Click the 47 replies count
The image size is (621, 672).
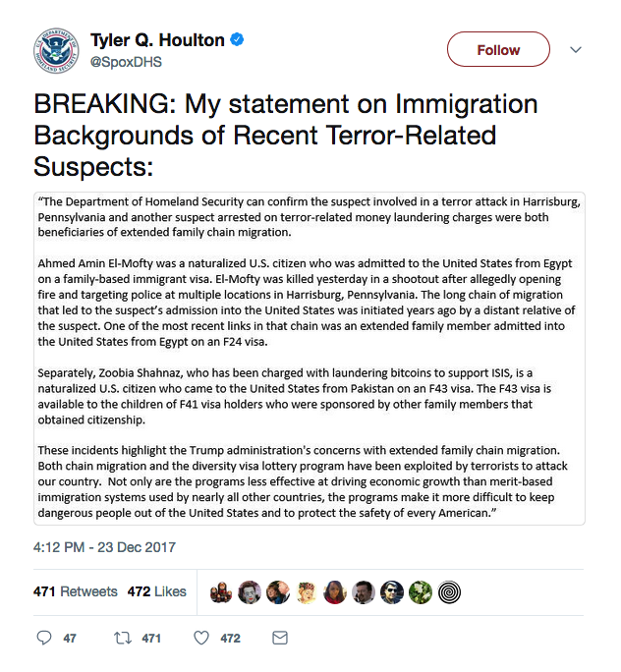[70, 639]
